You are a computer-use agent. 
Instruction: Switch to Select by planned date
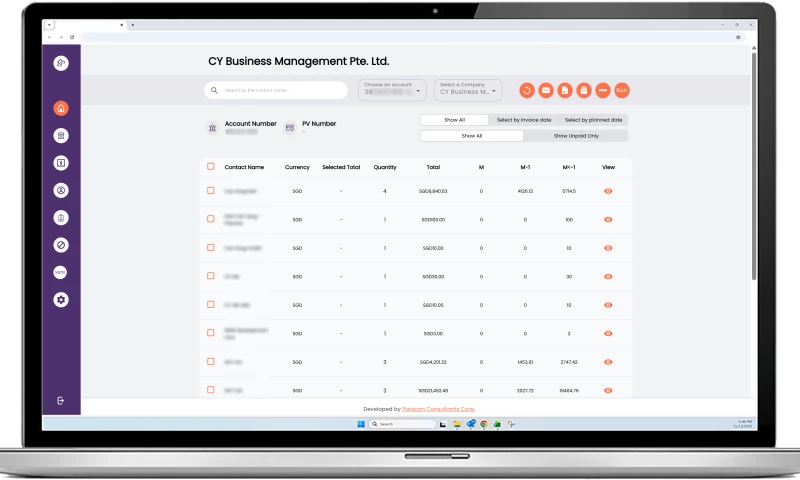pos(593,120)
